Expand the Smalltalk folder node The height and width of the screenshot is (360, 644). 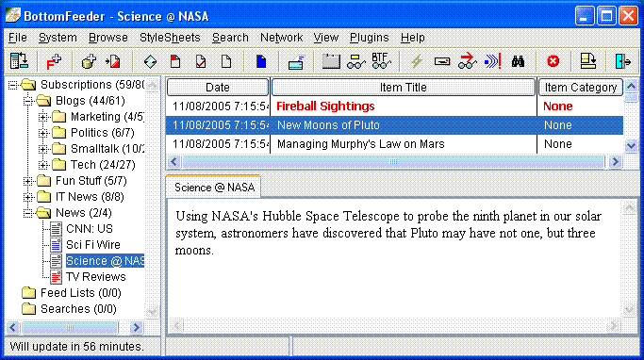pos(43,149)
